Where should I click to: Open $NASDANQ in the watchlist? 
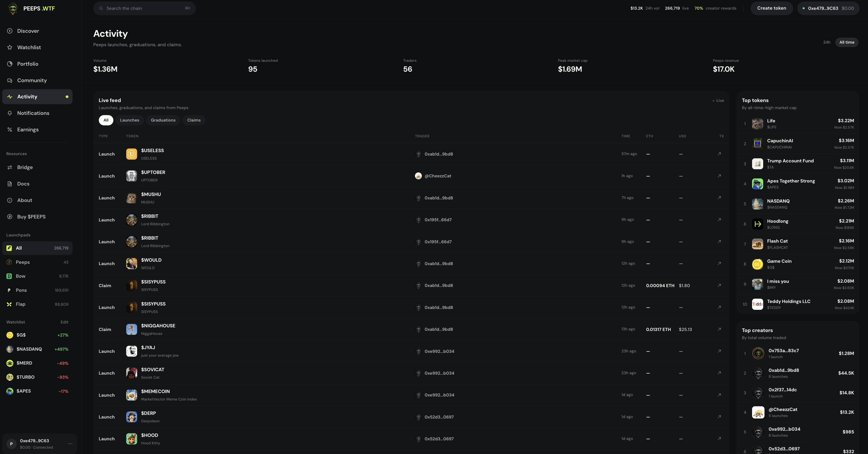(x=37, y=349)
